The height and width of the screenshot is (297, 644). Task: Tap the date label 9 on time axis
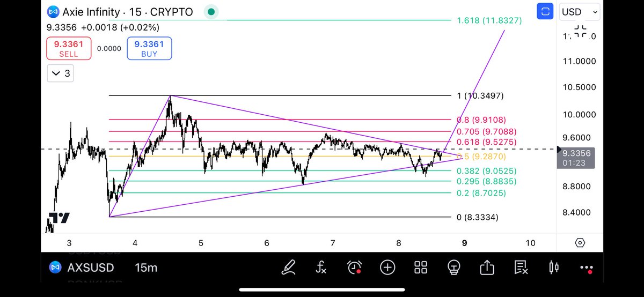(x=464, y=243)
